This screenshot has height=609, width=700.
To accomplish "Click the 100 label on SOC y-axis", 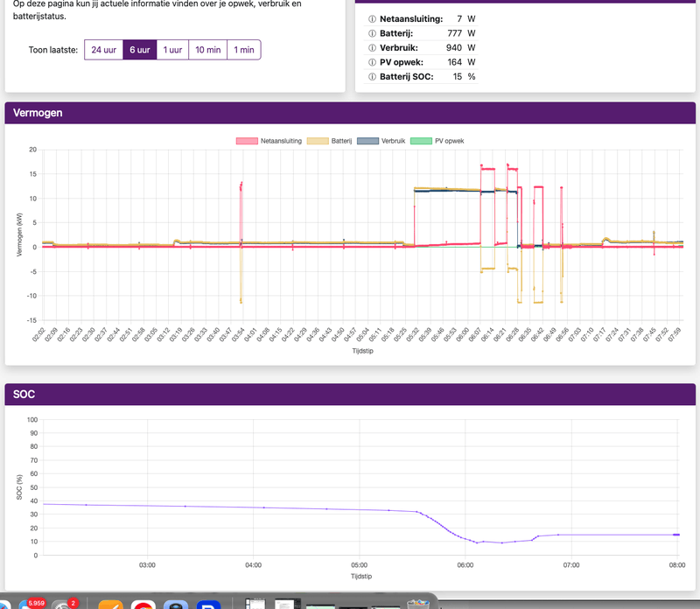I will pos(32,420).
